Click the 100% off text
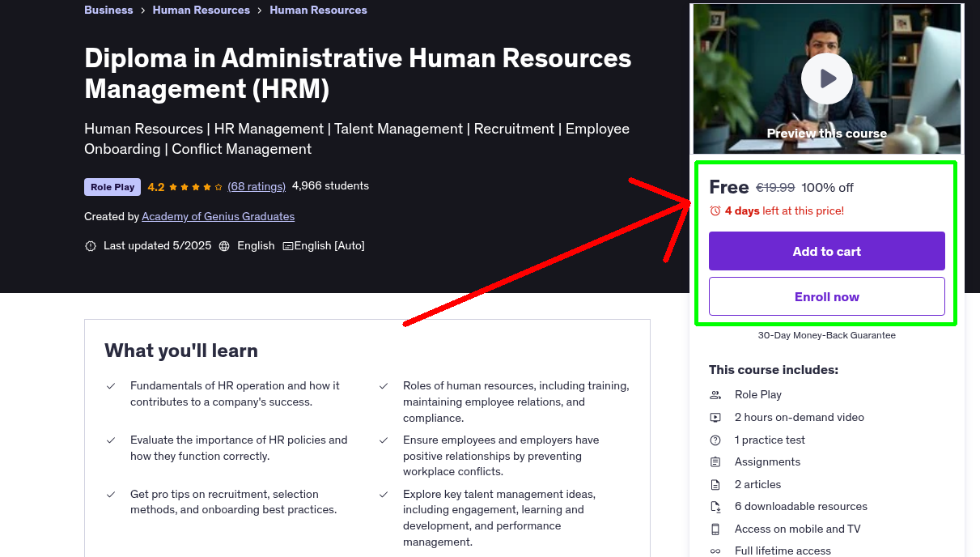 tap(827, 188)
